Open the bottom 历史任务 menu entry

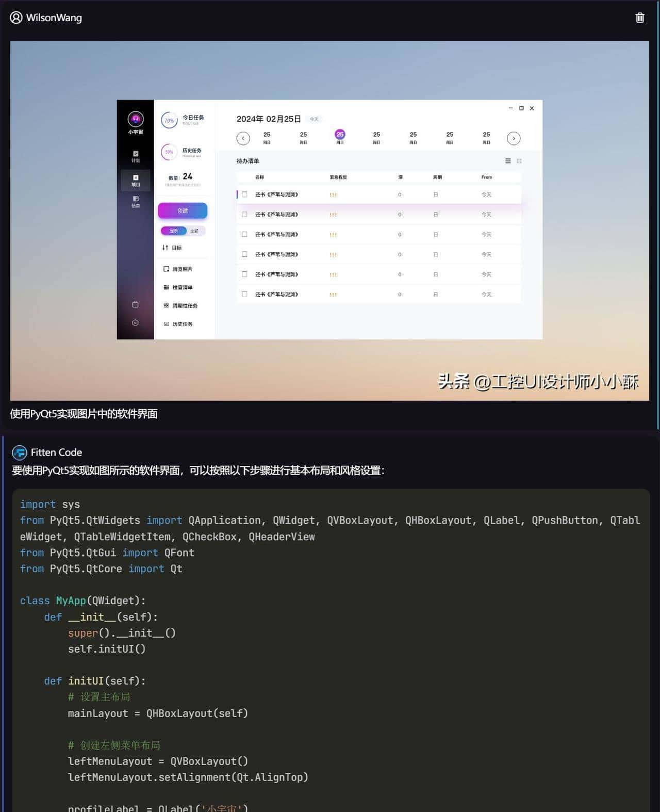click(x=178, y=324)
